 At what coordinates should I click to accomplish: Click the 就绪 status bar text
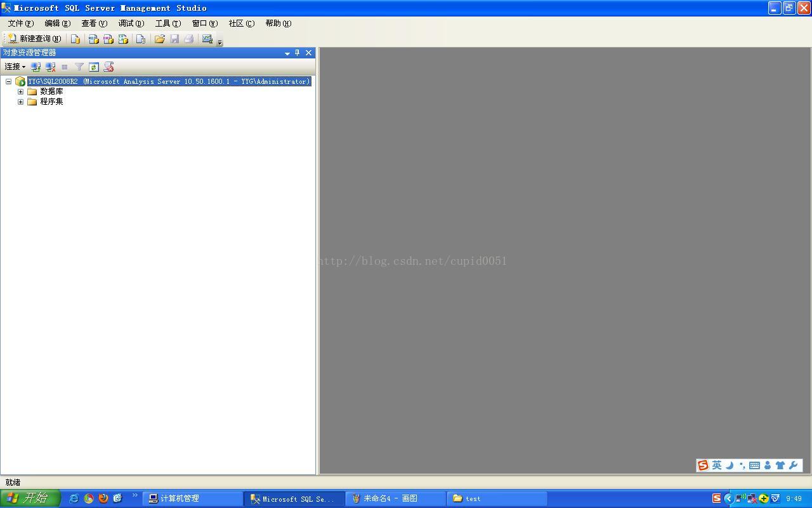tap(13, 483)
